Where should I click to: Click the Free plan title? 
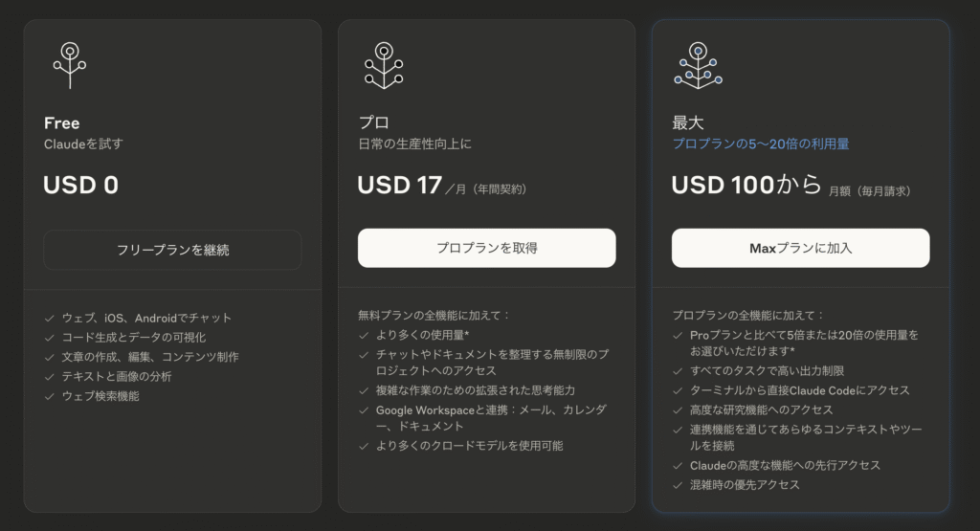click(x=62, y=123)
